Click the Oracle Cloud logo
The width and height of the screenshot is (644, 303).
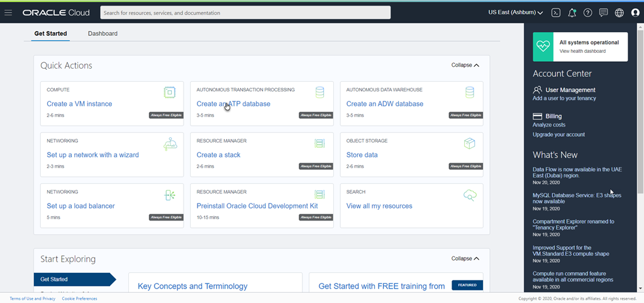point(56,13)
